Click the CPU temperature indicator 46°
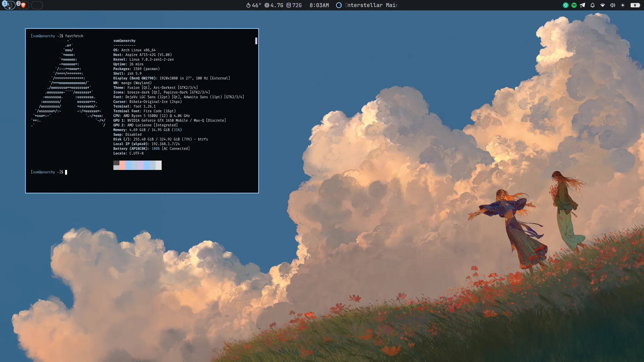 point(254,5)
